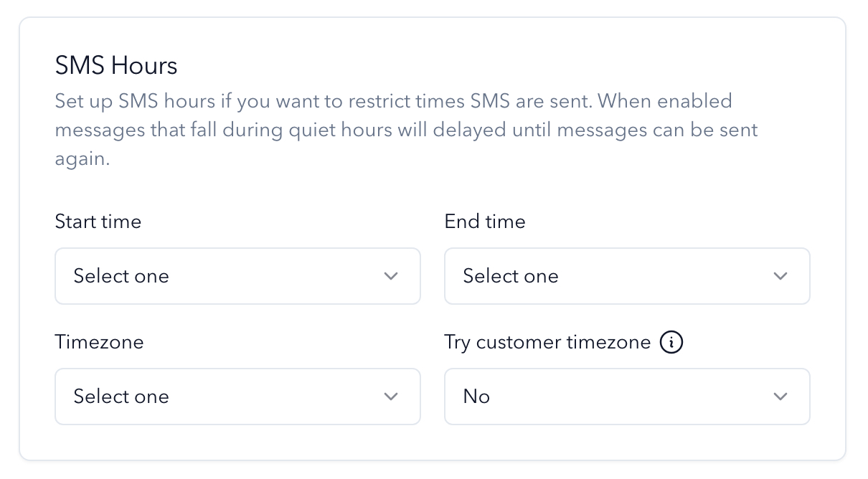Click the chevron arrow in End time field
The image size is (868, 479).
pyautogui.click(x=780, y=276)
